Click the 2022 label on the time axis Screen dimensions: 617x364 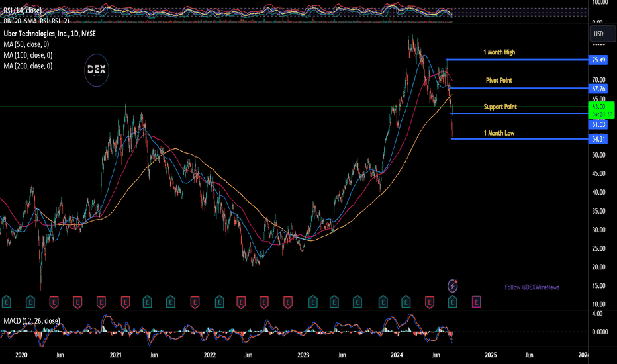click(x=210, y=355)
